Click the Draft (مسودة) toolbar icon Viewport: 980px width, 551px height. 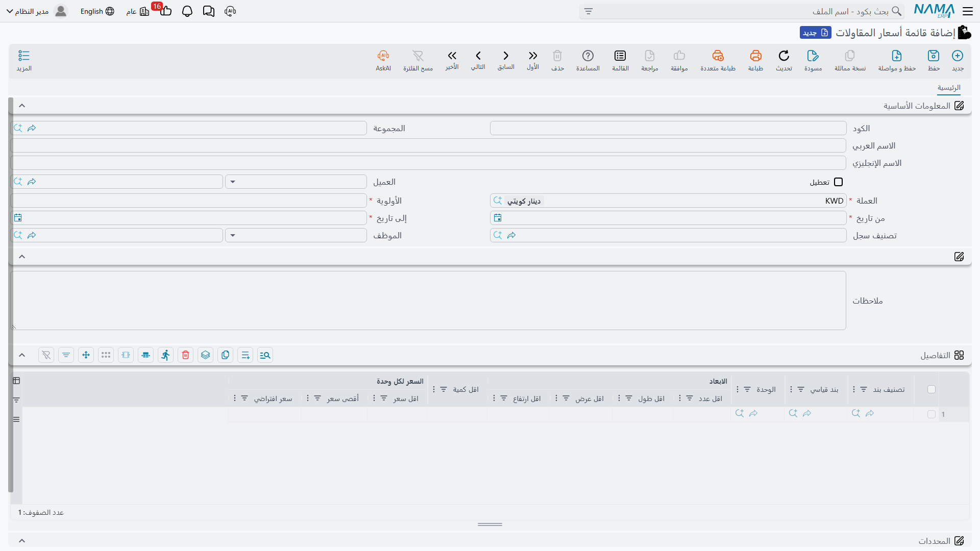(x=813, y=56)
